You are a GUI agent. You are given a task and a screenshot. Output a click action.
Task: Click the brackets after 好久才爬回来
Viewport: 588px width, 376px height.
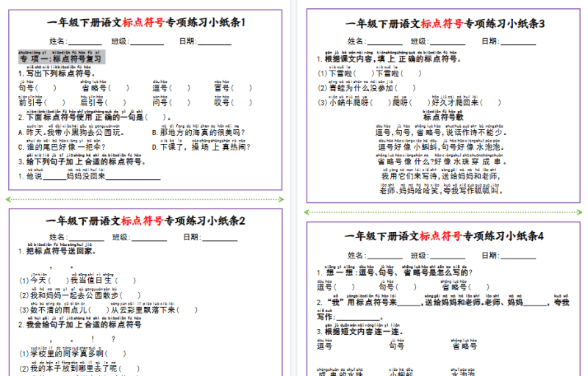pos(490,102)
